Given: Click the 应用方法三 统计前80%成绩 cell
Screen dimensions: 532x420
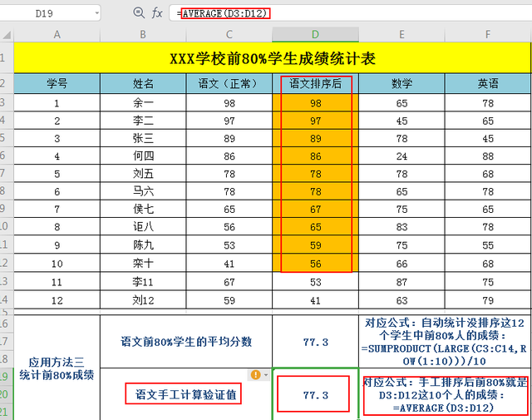Looking at the screenshot, I should tap(57, 368).
